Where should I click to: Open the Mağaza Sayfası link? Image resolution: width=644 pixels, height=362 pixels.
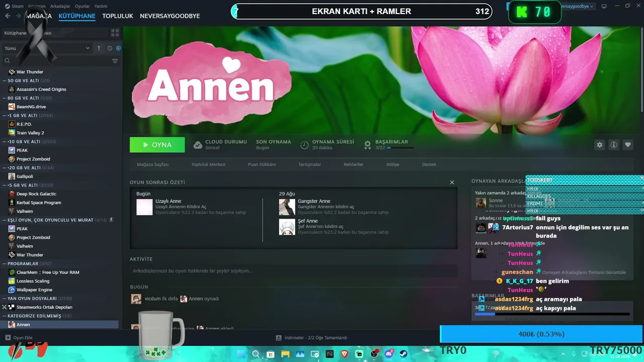[x=153, y=164]
